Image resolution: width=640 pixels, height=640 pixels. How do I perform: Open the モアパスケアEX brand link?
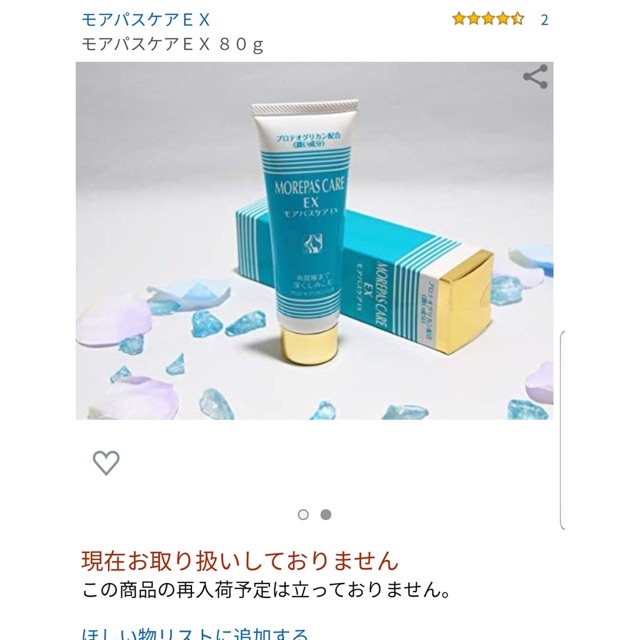(146, 20)
